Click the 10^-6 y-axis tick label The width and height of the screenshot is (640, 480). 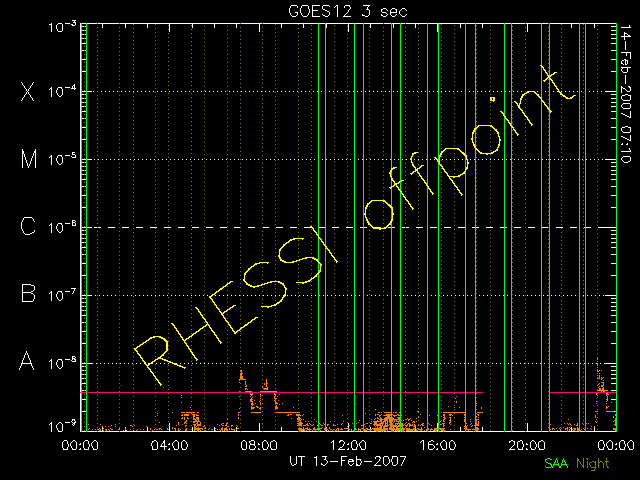[x=62, y=228]
